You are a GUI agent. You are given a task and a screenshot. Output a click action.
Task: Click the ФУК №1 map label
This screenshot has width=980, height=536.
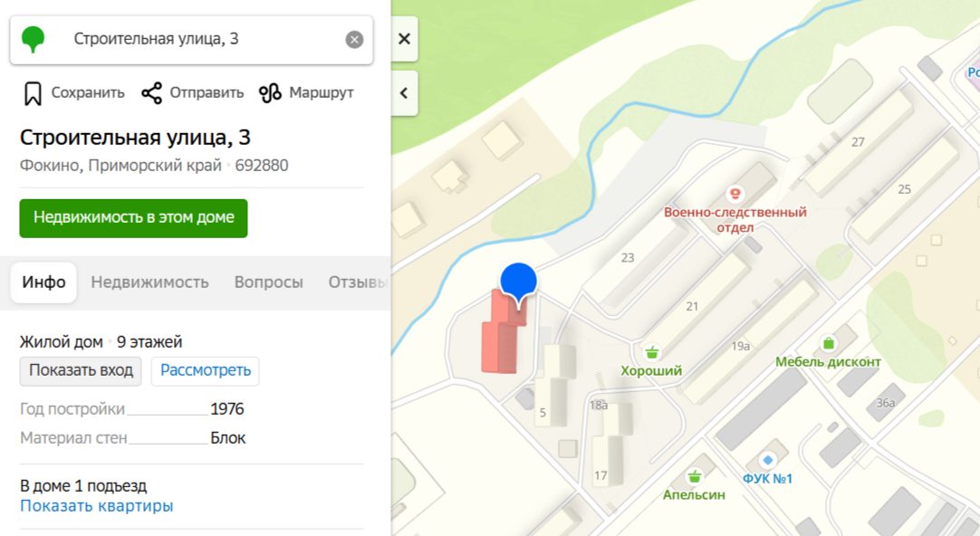[x=767, y=479]
